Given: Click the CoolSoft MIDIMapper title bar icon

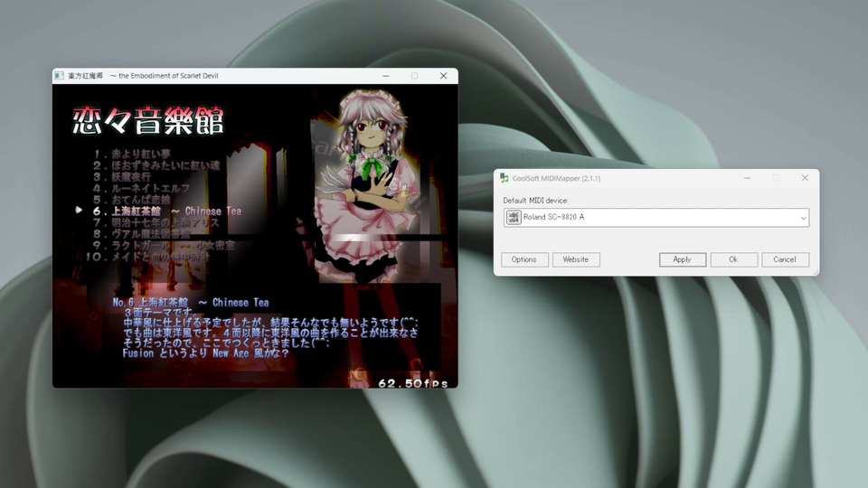Looking at the screenshot, I should 504,178.
